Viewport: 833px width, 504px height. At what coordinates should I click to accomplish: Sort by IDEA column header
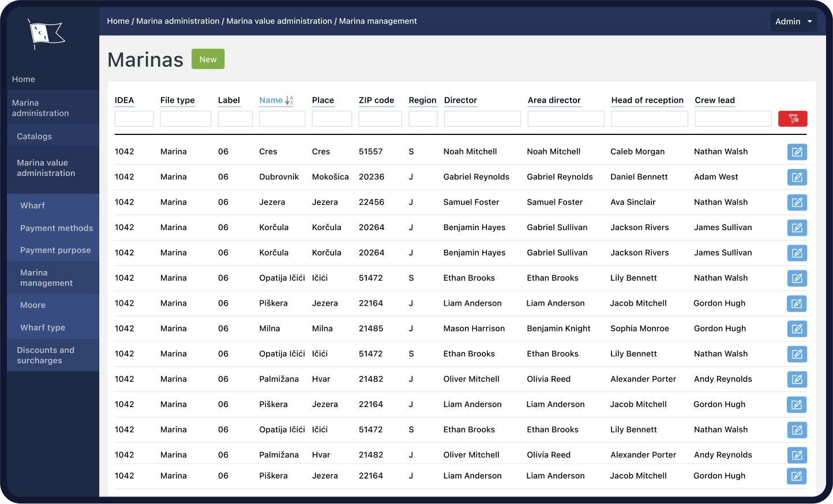click(124, 100)
